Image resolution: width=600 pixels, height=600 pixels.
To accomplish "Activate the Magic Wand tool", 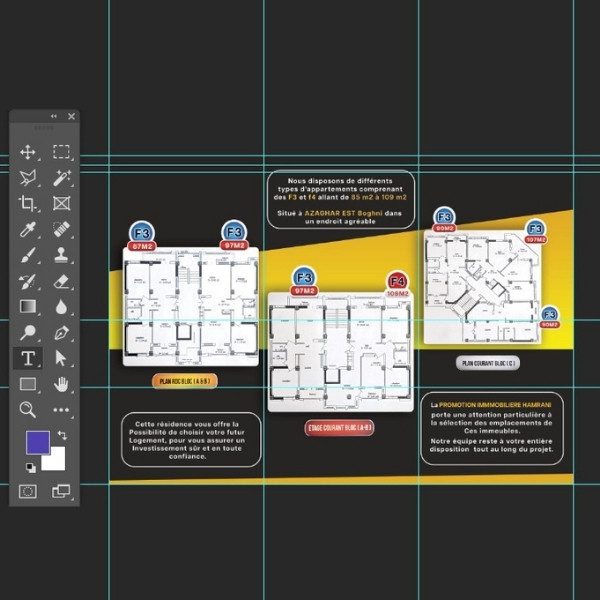I will 61,178.
